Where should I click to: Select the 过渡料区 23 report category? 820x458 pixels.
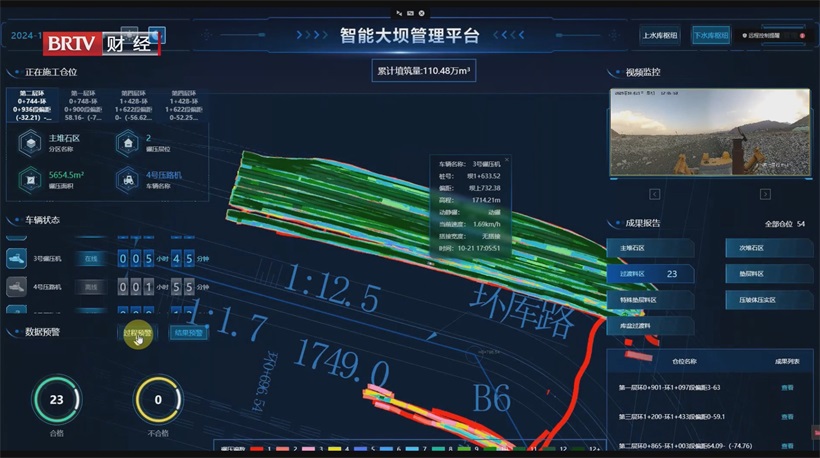(x=650, y=274)
